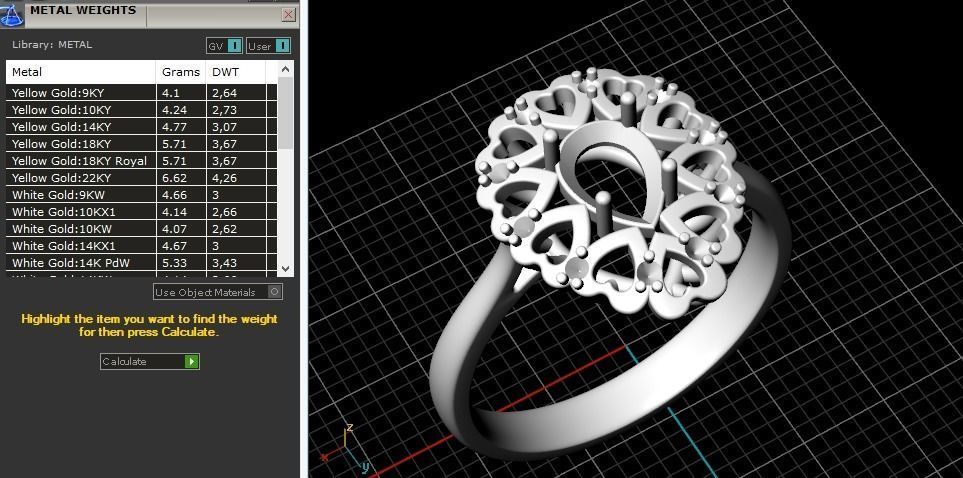This screenshot has width=963, height=478.
Task: Click the Metal column header
Action: click(x=81, y=72)
